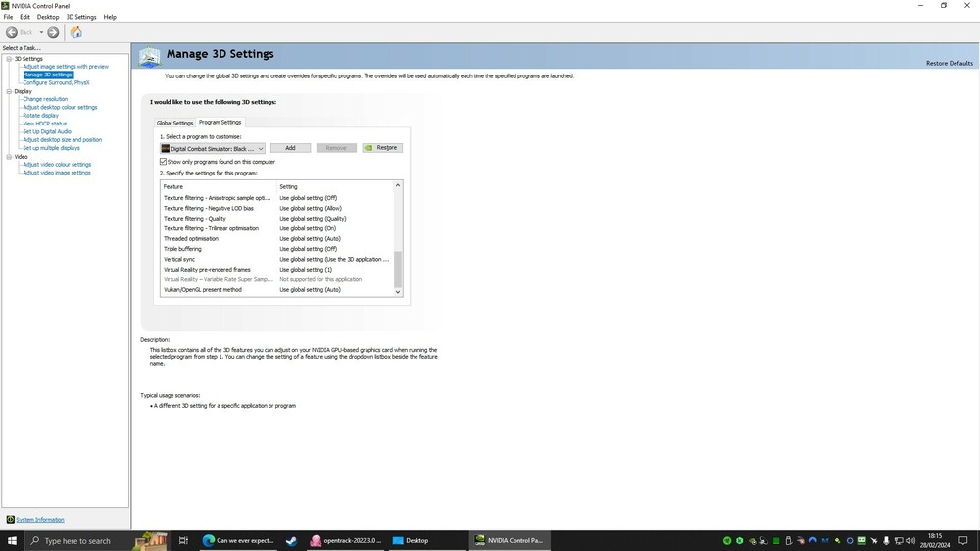Open the back-history dropdown arrow
Image resolution: width=980 pixels, height=551 pixels.
(x=41, y=32)
